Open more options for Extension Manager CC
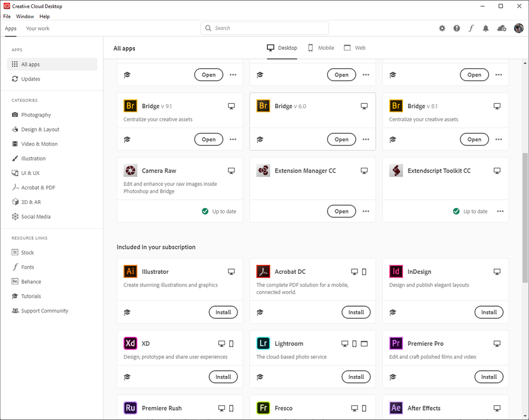 tap(366, 211)
